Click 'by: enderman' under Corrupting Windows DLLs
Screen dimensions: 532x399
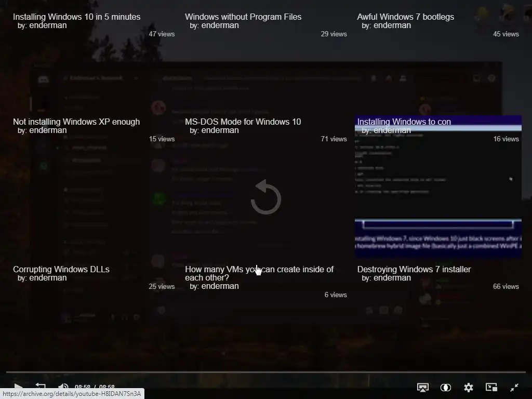[x=42, y=278]
